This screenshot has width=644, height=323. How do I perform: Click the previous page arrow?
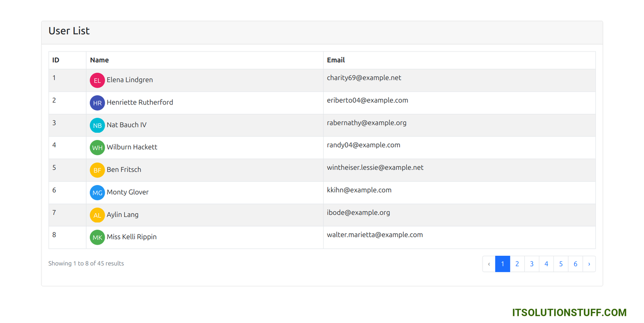click(489, 264)
